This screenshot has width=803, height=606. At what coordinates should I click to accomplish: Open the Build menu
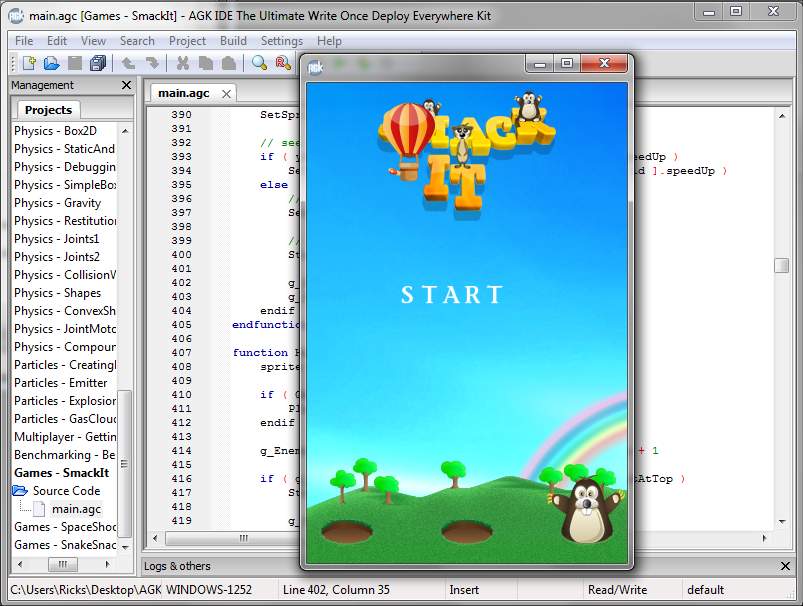233,41
